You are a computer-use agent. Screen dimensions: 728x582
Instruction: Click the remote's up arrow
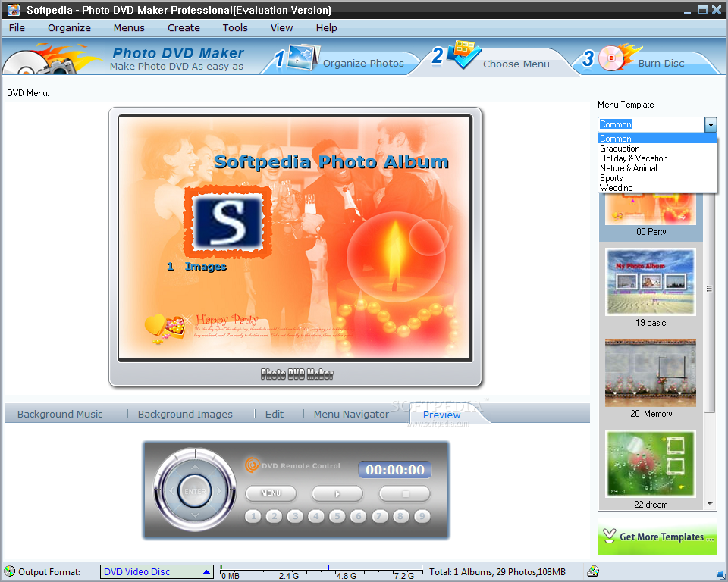[x=195, y=467]
